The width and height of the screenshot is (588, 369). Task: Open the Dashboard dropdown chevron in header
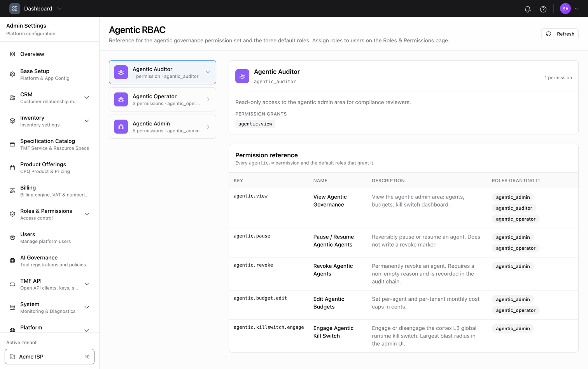click(59, 9)
